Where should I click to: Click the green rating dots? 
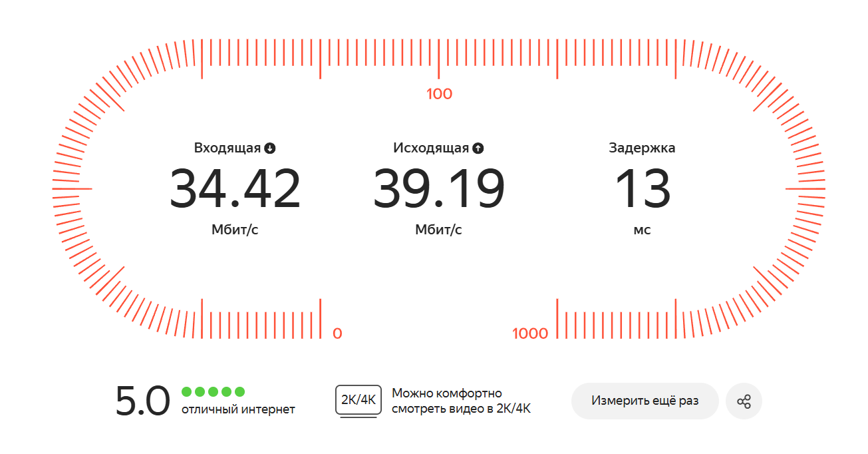(x=213, y=391)
